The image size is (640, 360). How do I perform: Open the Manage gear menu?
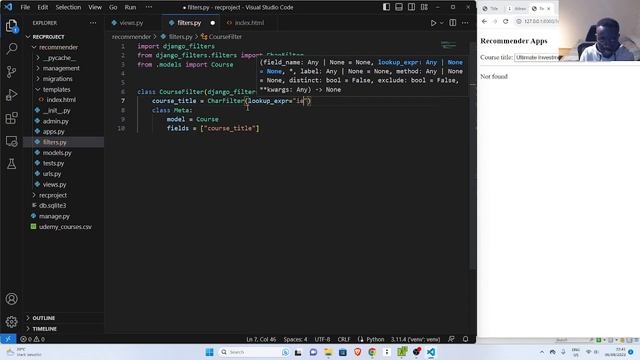[11, 322]
